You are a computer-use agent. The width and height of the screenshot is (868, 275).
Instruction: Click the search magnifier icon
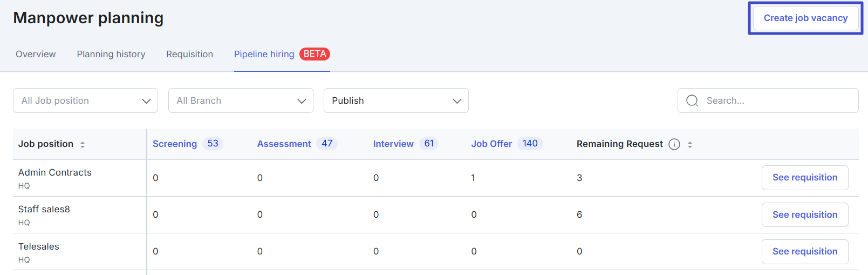[692, 100]
